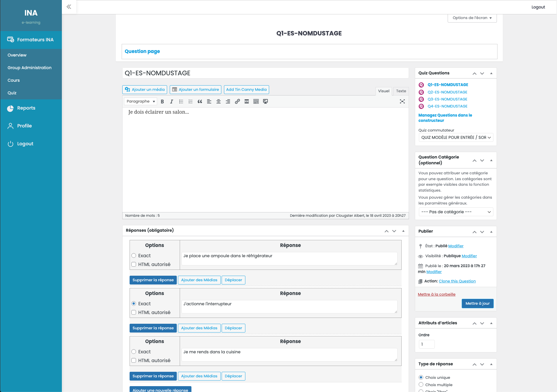Enable HTML autorisé for J'actionne l'interrupteur answer
The height and width of the screenshot is (392, 557).
(x=134, y=312)
